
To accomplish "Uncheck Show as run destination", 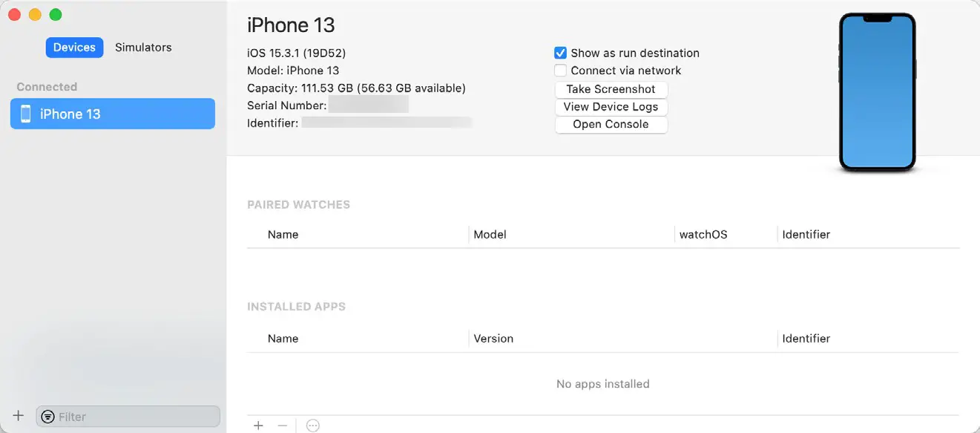I will 561,53.
